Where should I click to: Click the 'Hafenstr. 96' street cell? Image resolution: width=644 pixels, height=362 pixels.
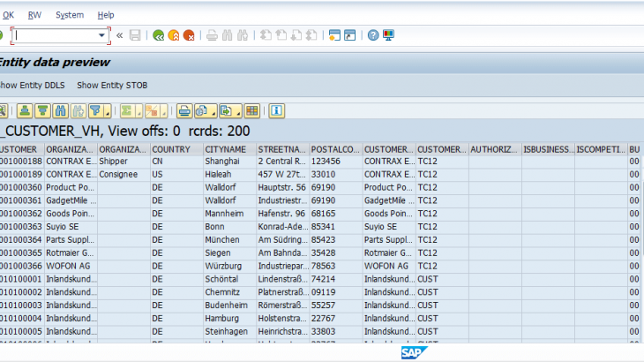point(283,214)
